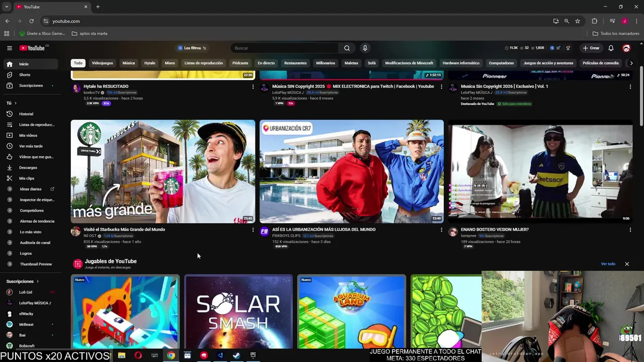The height and width of the screenshot is (362, 644).
Task: Open FRIKBOYS CLIPS channel link
Action: point(286,236)
